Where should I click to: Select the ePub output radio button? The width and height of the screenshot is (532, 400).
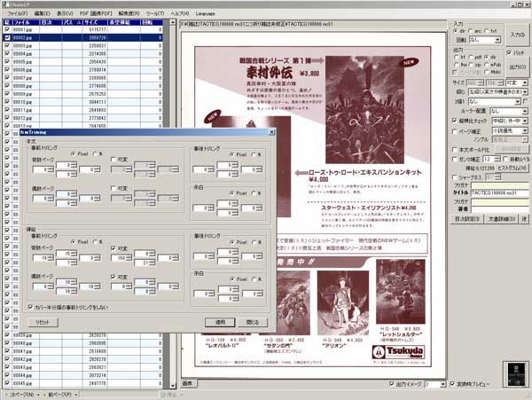click(487, 65)
